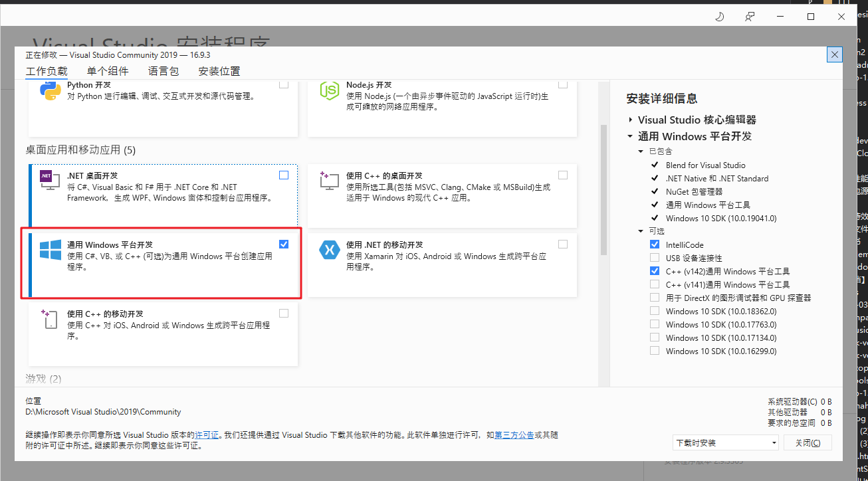Collapse the 通用 Windows 平台开发 details node
Viewport: 868px width, 481px height.
tap(630, 136)
